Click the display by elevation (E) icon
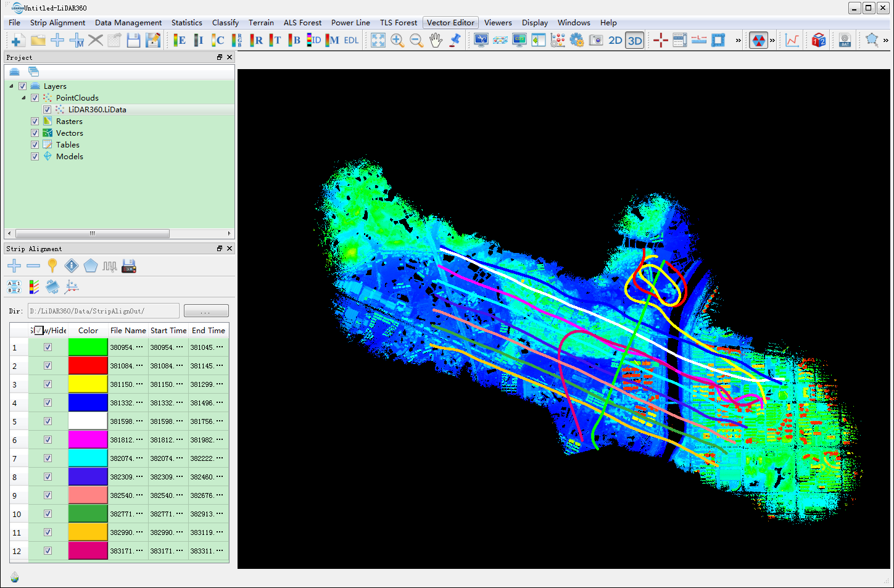Image resolution: width=894 pixels, height=588 pixels. [x=180, y=41]
